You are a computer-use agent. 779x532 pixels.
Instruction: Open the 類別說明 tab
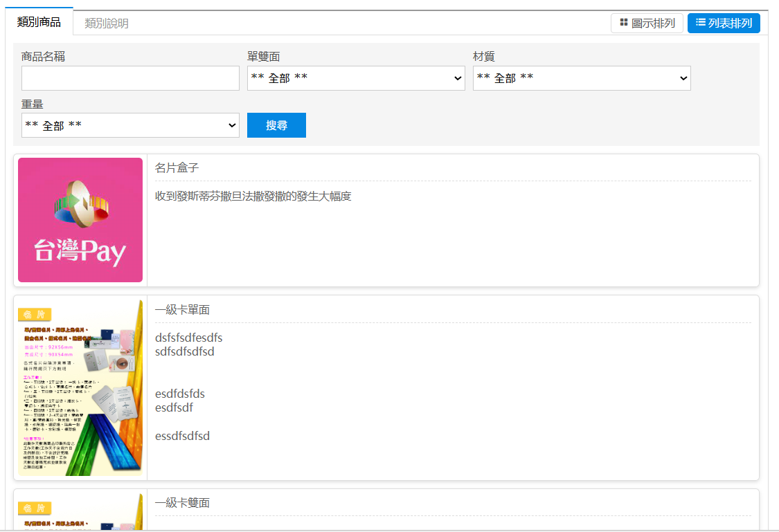click(x=107, y=24)
